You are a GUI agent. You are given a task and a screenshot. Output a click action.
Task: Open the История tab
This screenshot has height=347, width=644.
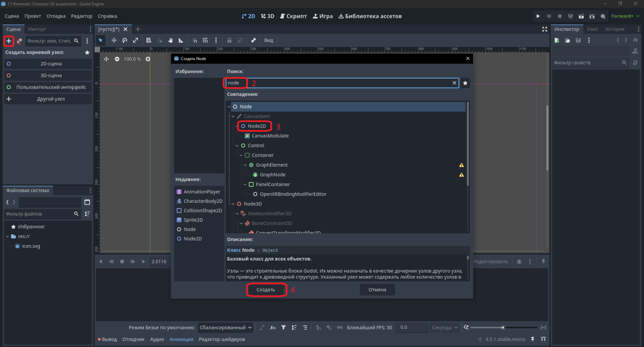[615, 29]
